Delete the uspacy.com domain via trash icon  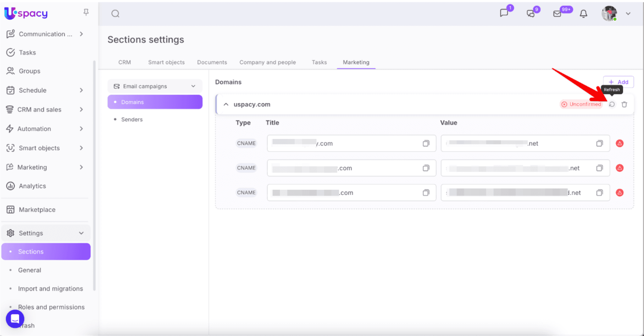coord(624,104)
